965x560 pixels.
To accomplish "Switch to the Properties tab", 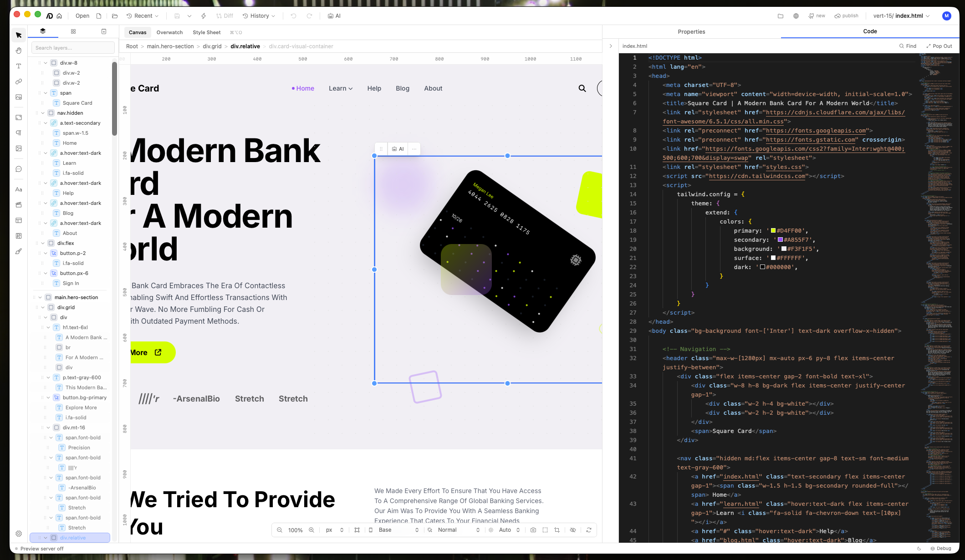I will [x=691, y=31].
